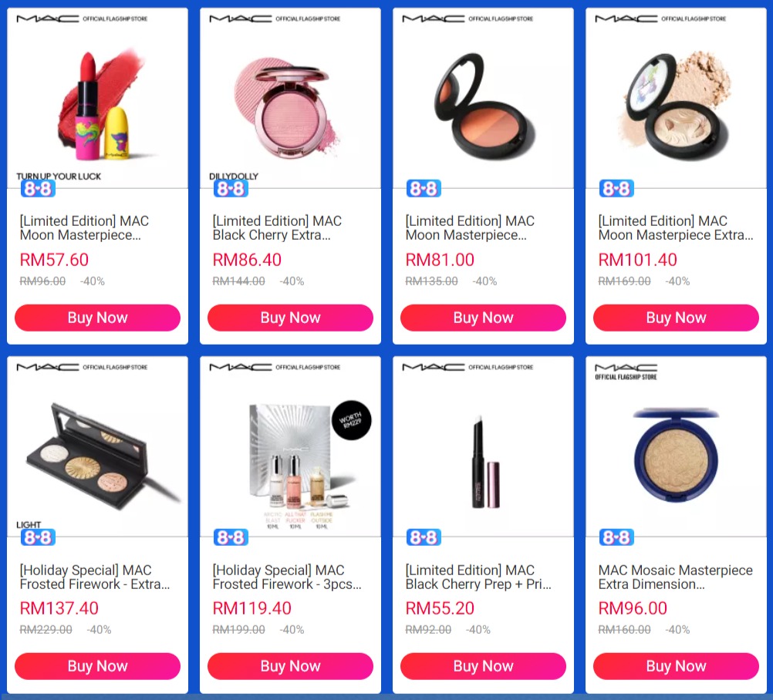Click the 8·8 badge on the Mosaic Masterpiece card
The height and width of the screenshot is (700, 773).
click(x=616, y=537)
